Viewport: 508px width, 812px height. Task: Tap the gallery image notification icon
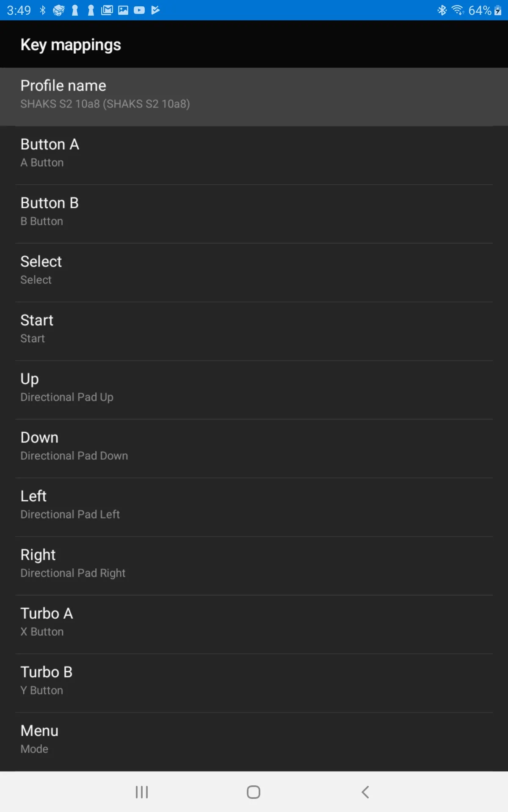point(123,10)
